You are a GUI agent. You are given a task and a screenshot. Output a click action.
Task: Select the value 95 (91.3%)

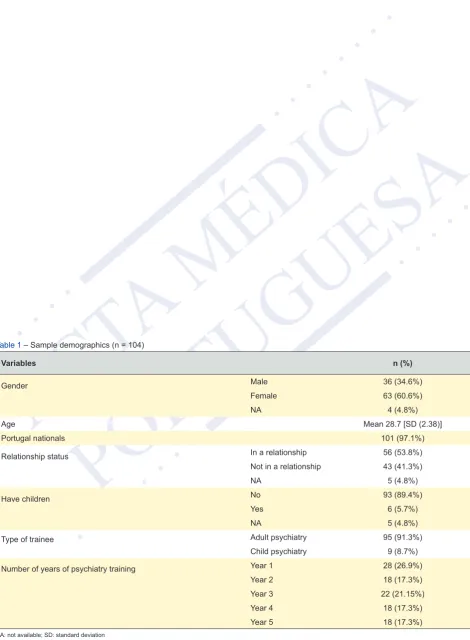tap(402, 538)
